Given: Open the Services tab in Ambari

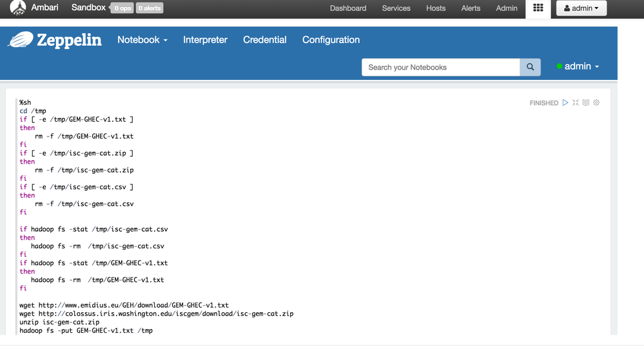Looking at the screenshot, I should click(x=396, y=8).
